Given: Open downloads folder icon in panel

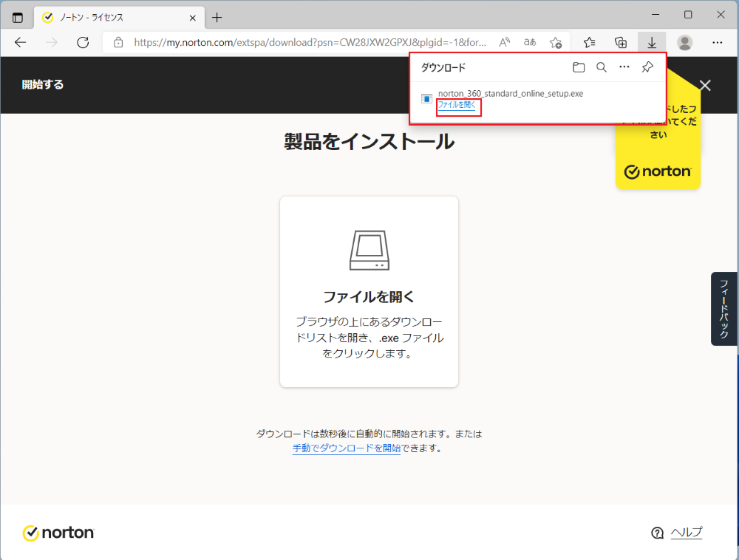Looking at the screenshot, I should 579,67.
